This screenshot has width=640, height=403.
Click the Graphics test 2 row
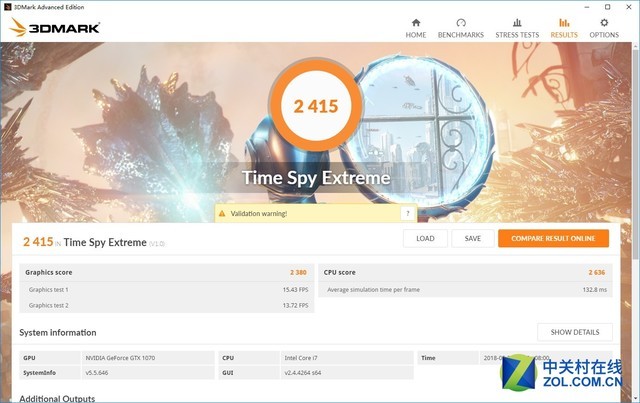167,305
